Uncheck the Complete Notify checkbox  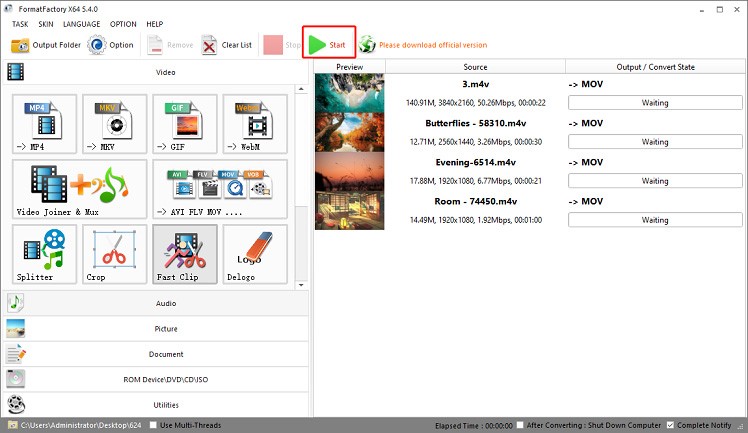[670, 425]
